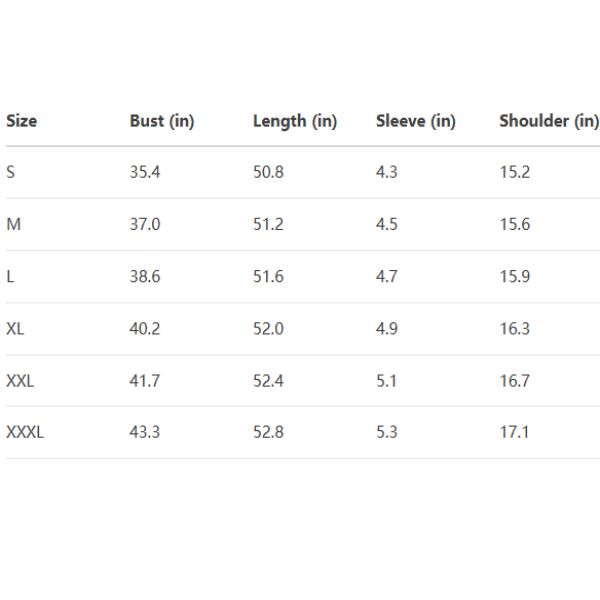The width and height of the screenshot is (600, 600).
Task: Click the Bust (in) column header
Action: 161,121
